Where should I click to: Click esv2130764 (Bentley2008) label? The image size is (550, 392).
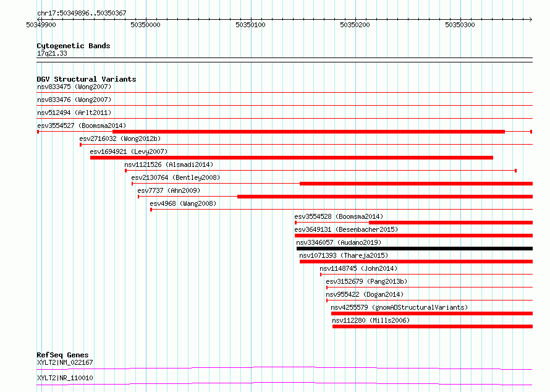pyautogui.click(x=176, y=177)
